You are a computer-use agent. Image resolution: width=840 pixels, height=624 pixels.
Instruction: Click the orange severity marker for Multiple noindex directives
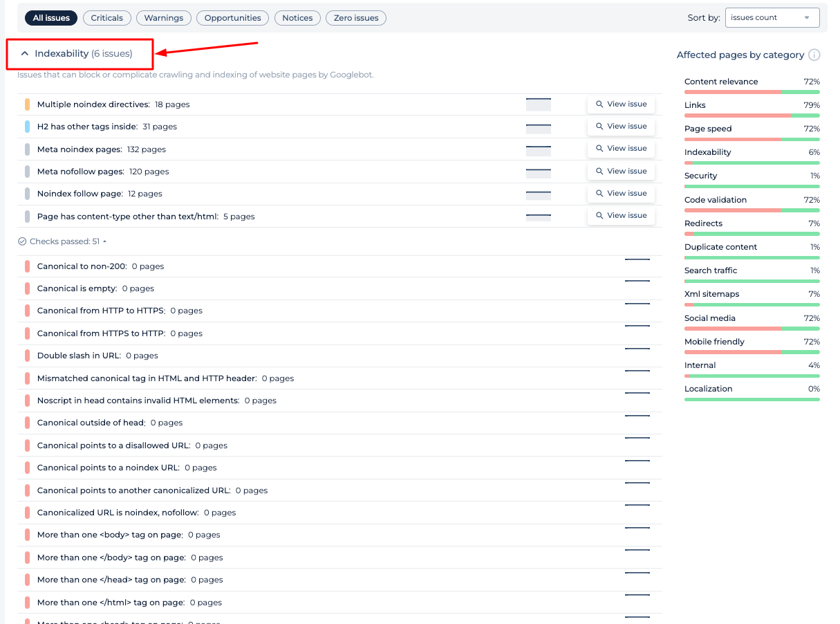(27, 104)
